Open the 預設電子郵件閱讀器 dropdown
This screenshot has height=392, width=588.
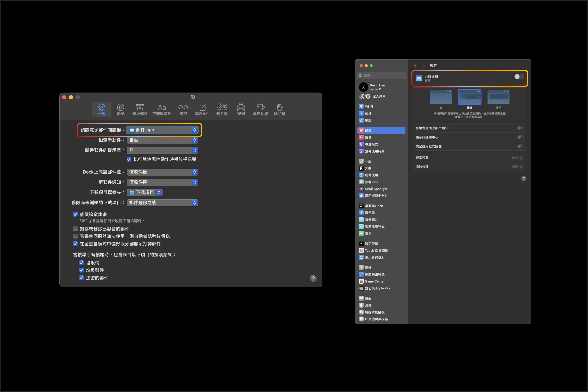click(162, 130)
